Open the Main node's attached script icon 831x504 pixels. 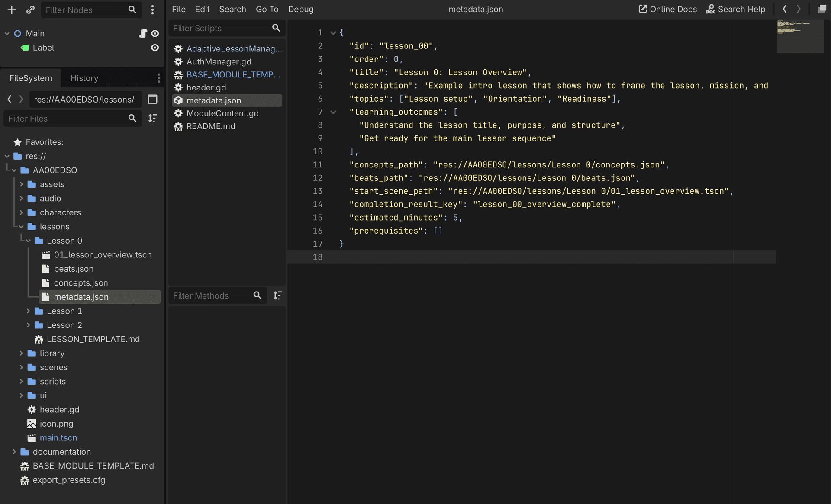tap(142, 33)
